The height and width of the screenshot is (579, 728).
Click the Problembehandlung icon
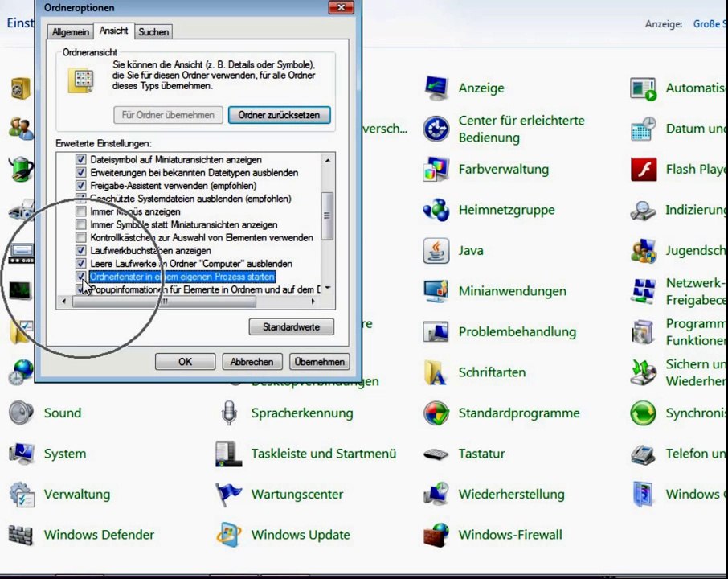pyautogui.click(x=436, y=332)
